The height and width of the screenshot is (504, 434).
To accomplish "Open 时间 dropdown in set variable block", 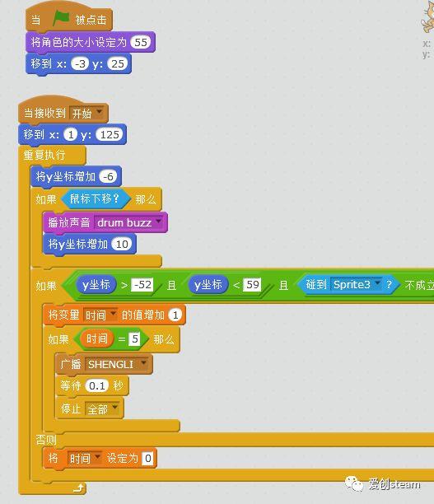I will click(98, 457).
